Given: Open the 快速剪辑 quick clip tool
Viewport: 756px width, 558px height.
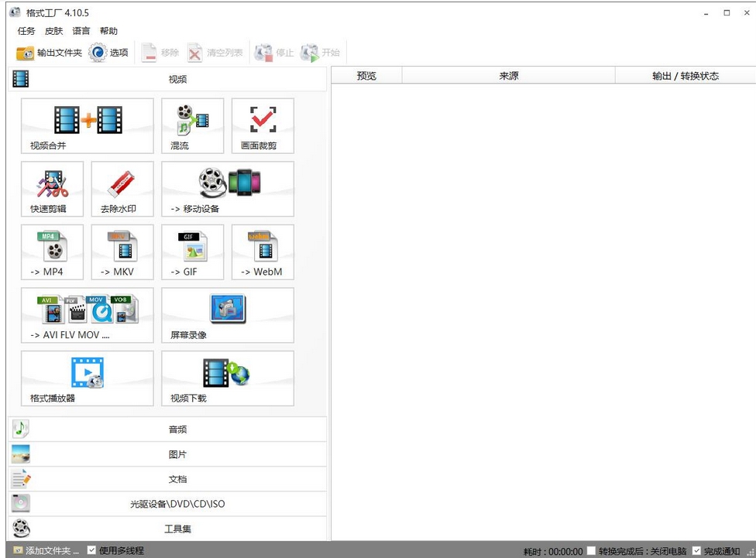Looking at the screenshot, I should click(52, 189).
